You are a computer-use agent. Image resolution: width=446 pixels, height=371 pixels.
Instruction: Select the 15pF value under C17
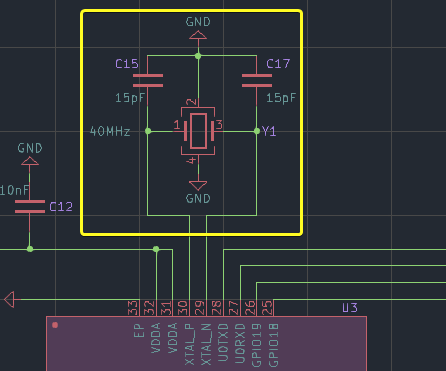281,98
